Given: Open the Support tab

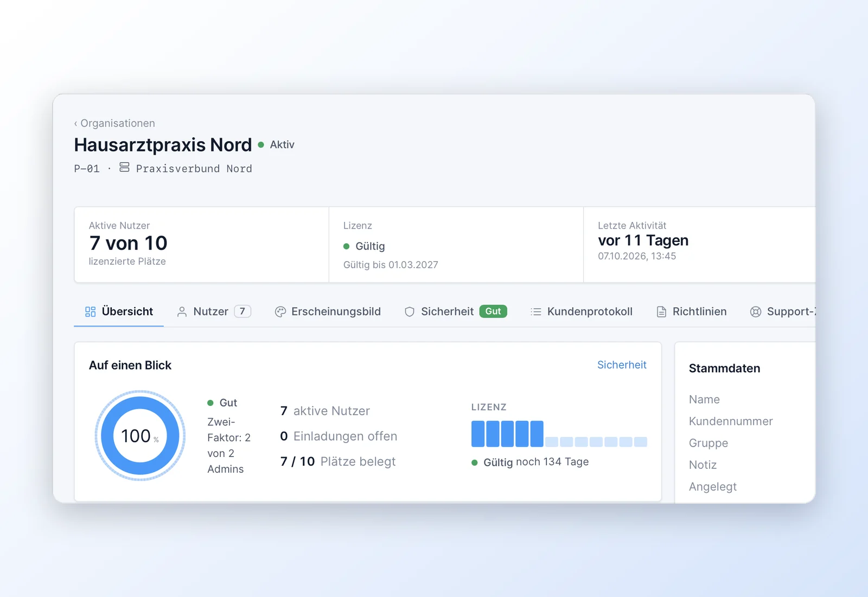Looking at the screenshot, I should pos(783,312).
